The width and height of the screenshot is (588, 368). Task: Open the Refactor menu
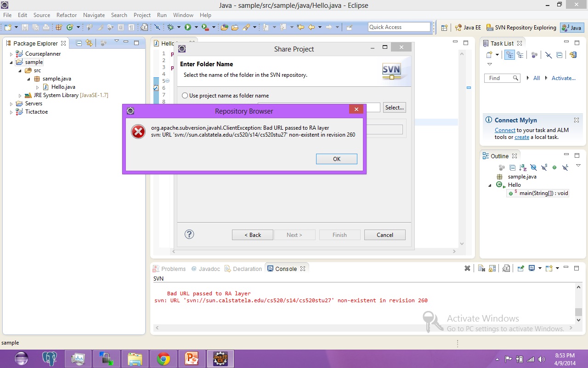click(67, 15)
